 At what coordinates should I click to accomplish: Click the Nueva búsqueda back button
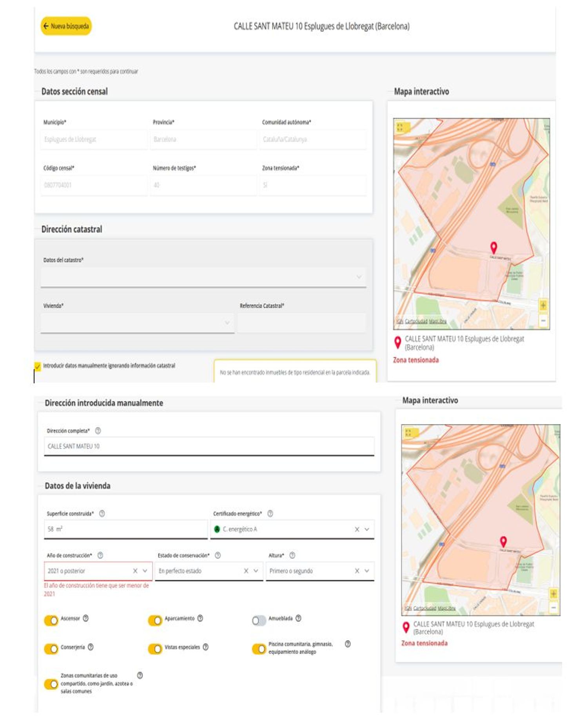tap(66, 26)
